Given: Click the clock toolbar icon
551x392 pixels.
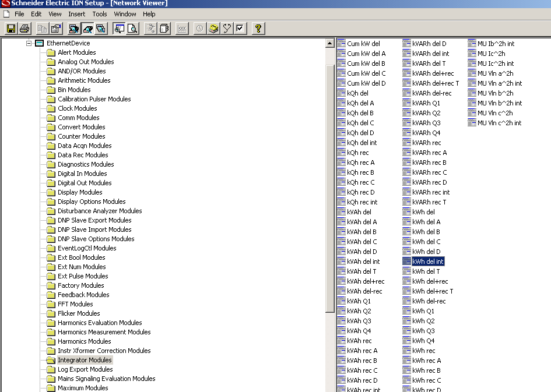Looking at the screenshot, I should [199, 29].
